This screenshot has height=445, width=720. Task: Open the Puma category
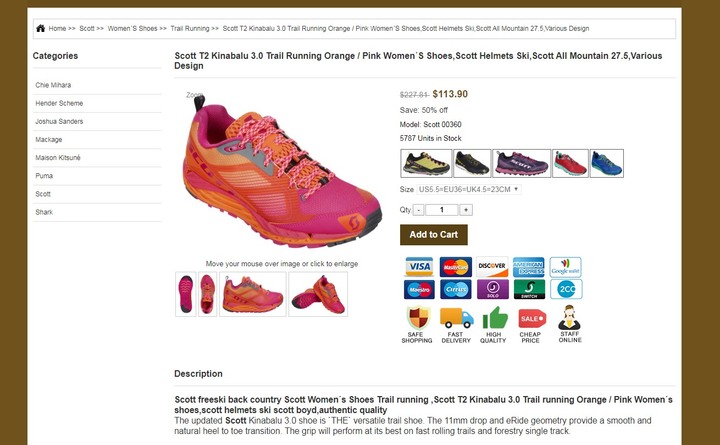coord(44,176)
